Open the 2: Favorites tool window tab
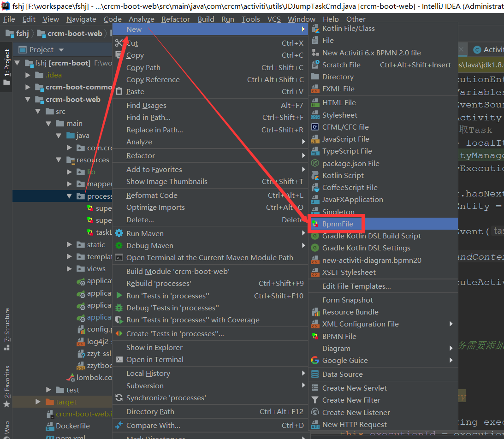504x439 pixels. click(x=6, y=386)
